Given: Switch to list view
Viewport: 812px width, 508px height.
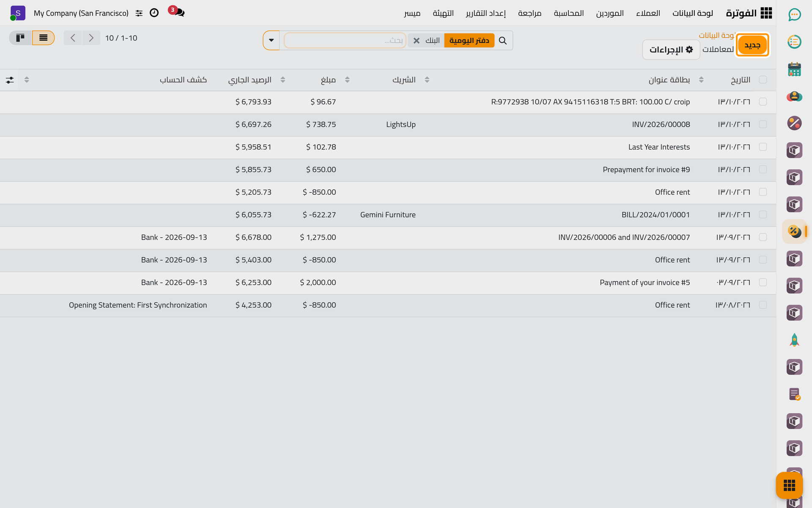Looking at the screenshot, I should (43, 38).
